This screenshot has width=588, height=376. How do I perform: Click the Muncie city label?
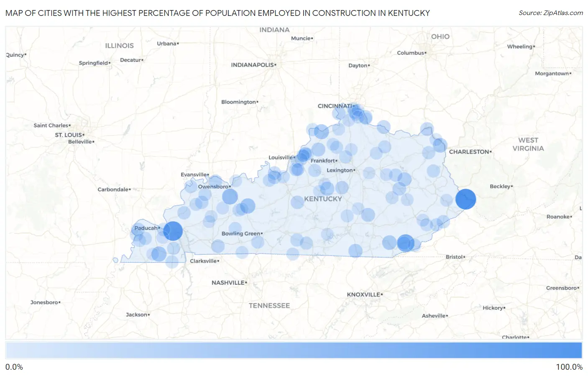(x=301, y=38)
